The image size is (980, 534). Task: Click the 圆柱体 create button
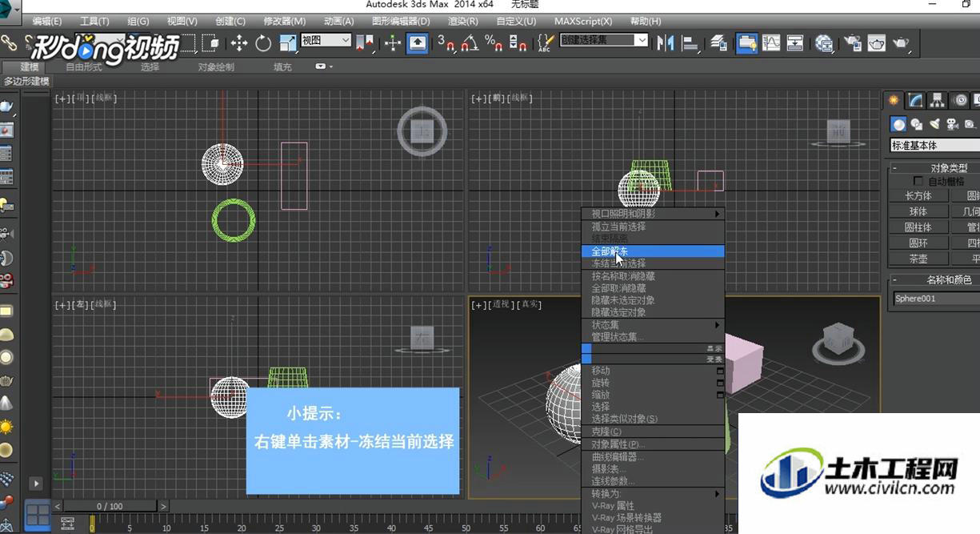coord(918,227)
